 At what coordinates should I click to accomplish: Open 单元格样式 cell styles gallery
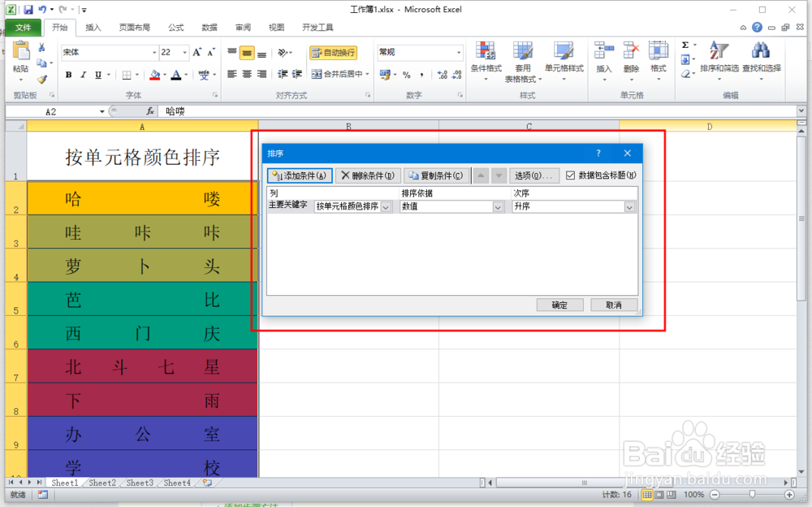coord(564,61)
